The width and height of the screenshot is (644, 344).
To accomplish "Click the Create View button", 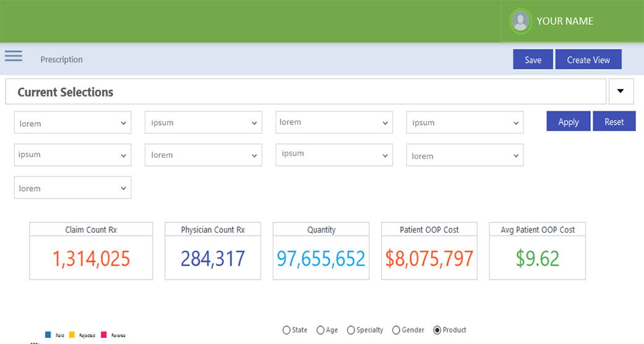I will coord(588,60).
